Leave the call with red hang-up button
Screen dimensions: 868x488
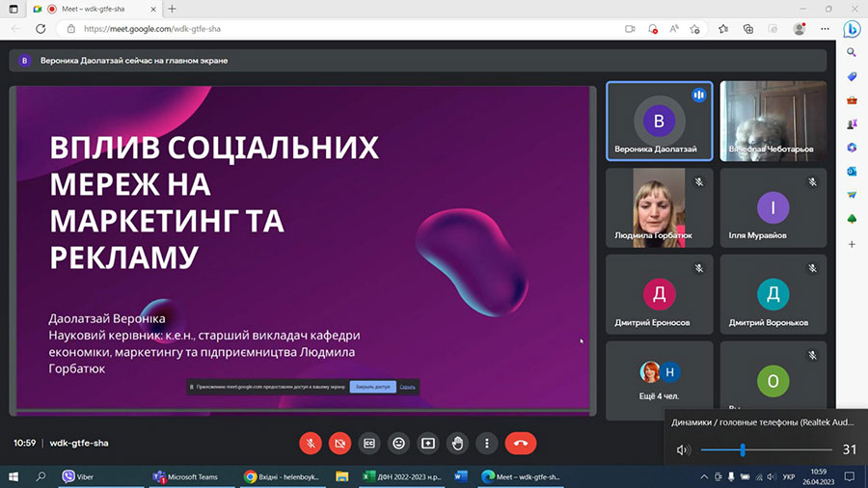[x=521, y=444]
